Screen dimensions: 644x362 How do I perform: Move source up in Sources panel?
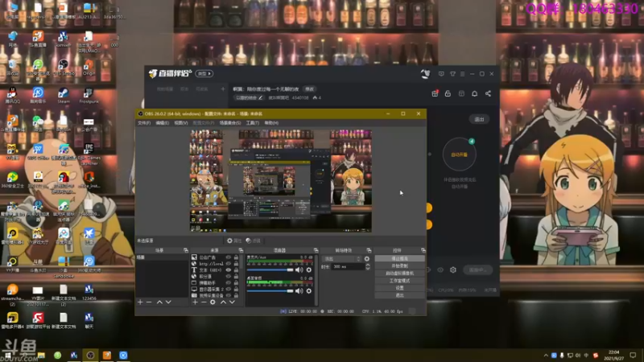[x=223, y=302]
